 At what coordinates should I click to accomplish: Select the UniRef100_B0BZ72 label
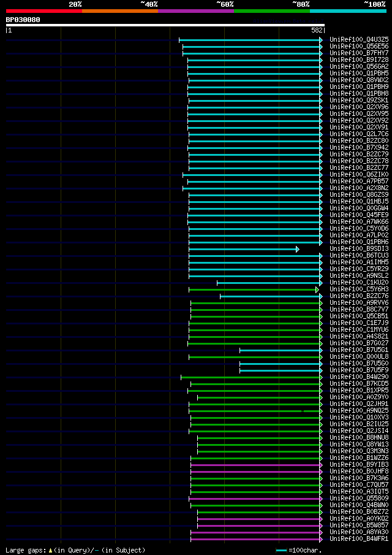pos(359,512)
